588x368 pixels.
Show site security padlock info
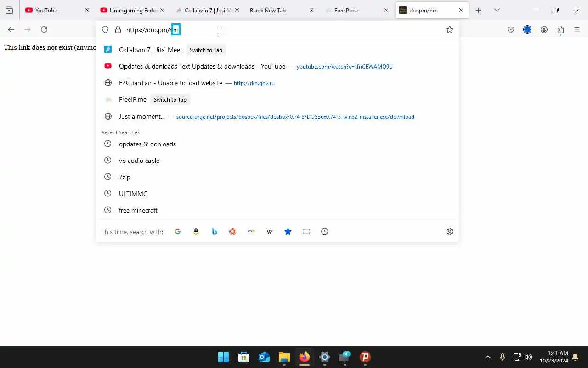(118, 29)
